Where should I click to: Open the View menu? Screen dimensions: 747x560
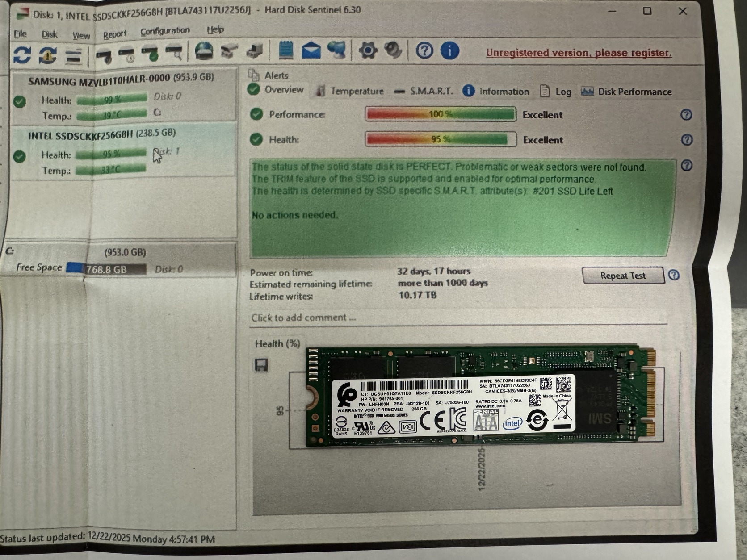81,35
